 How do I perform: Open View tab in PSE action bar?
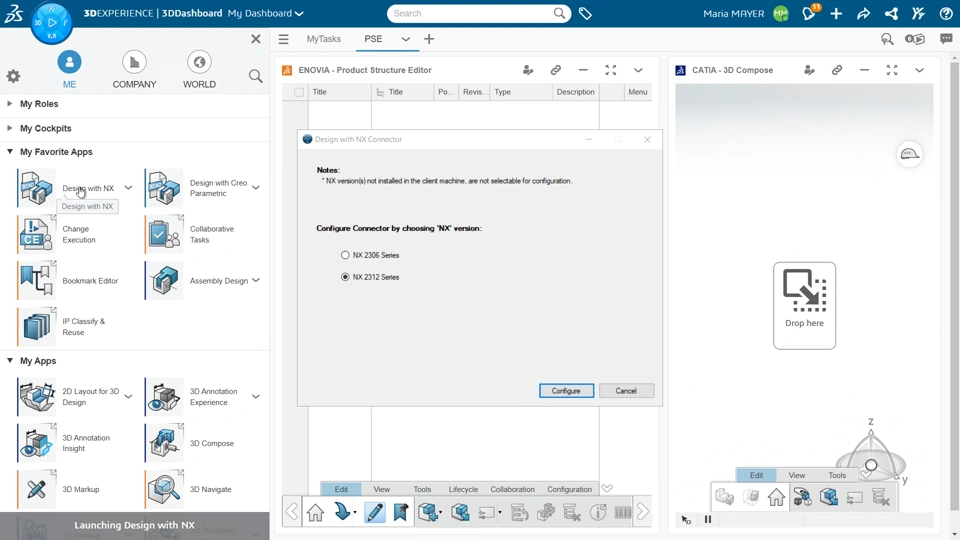click(x=381, y=489)
